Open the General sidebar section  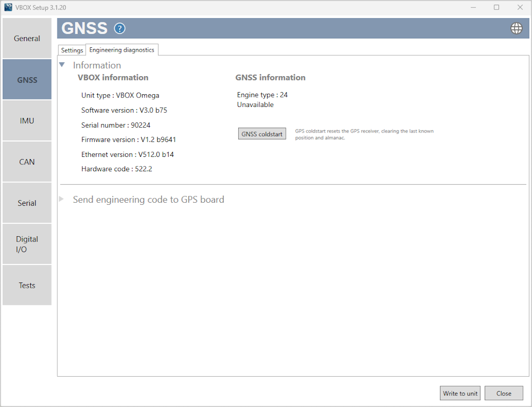coord(27,38)
